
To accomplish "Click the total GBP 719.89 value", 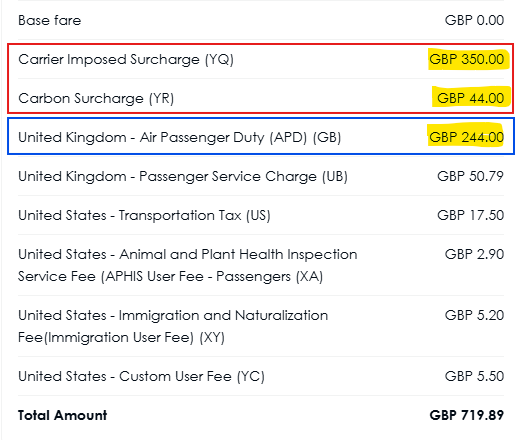I will pyautogui.click(x=467, y=415).
